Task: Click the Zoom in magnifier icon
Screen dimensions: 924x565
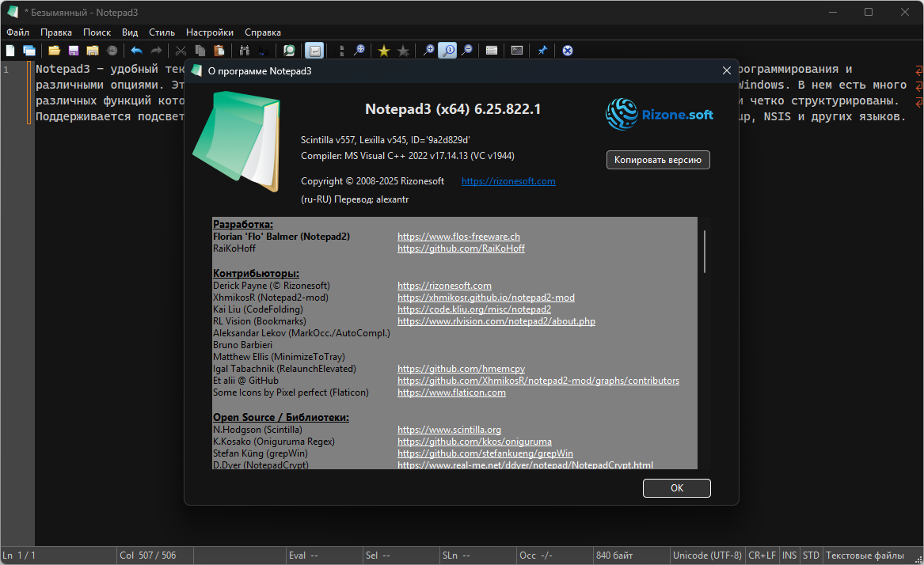Action: click(429, 51)
